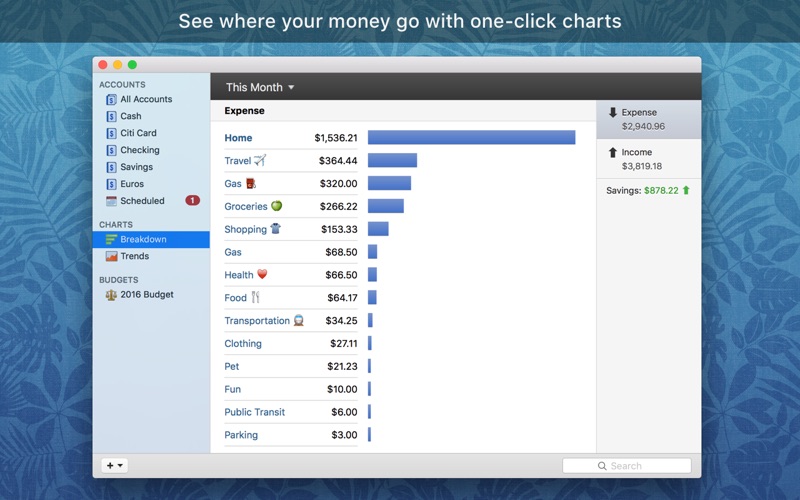The height and width of the screenshot is (500, 800).
Task: Open the Travel expense category
Action: [238, 161]
